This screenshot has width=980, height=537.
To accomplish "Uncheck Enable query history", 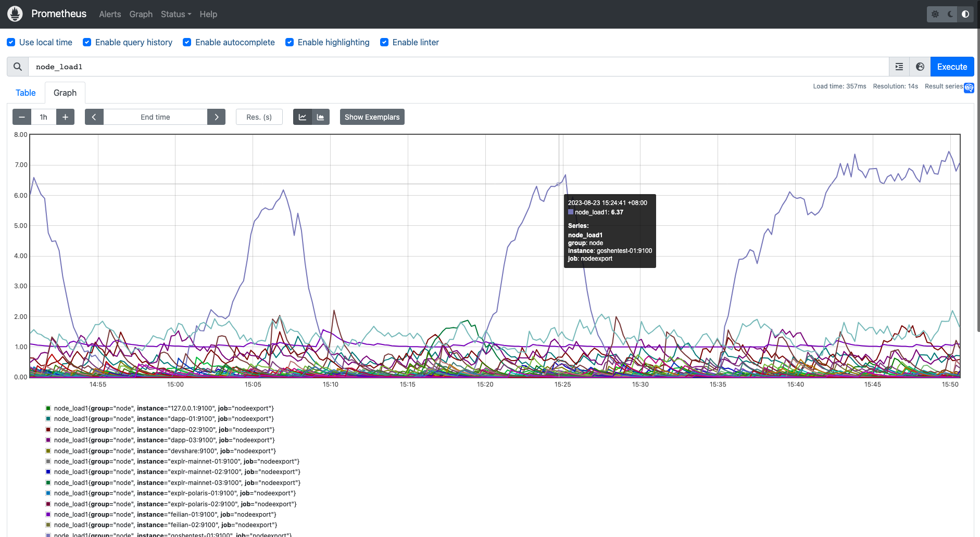I will coord(87,43).
